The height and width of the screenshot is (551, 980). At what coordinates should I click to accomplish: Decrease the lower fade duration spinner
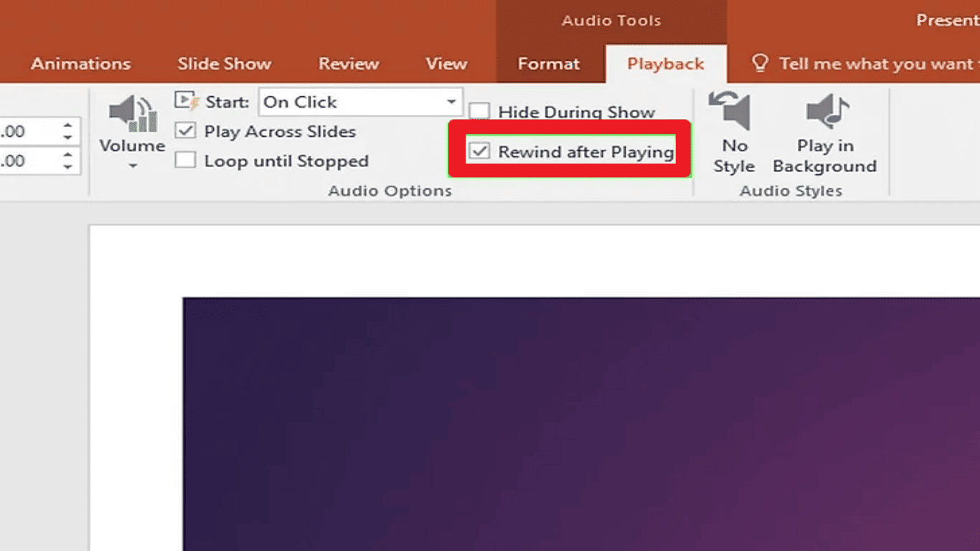pos(67,166)
